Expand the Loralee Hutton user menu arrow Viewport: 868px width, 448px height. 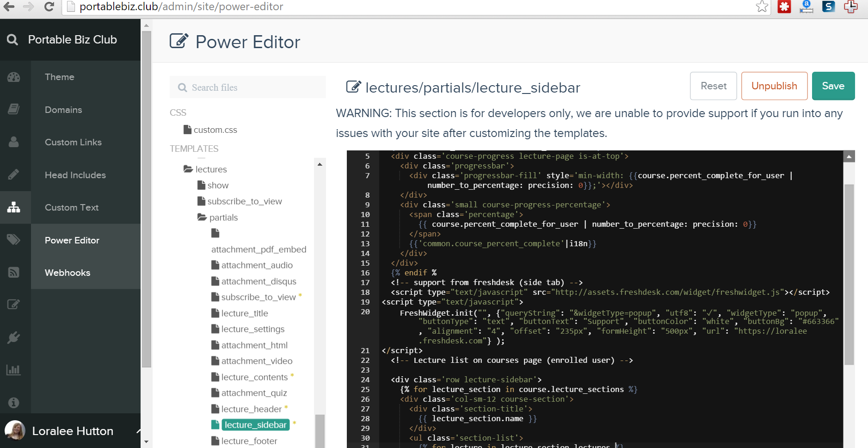[138, 431]
